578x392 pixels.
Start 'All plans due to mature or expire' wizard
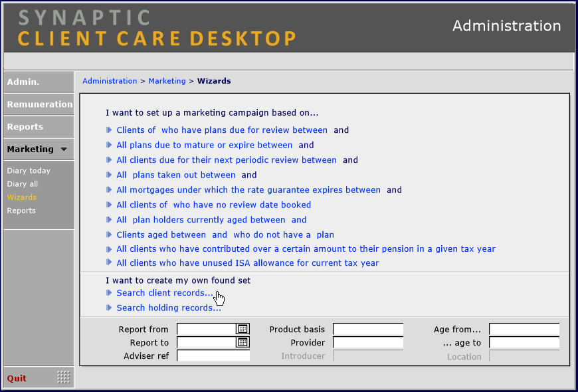204,145
